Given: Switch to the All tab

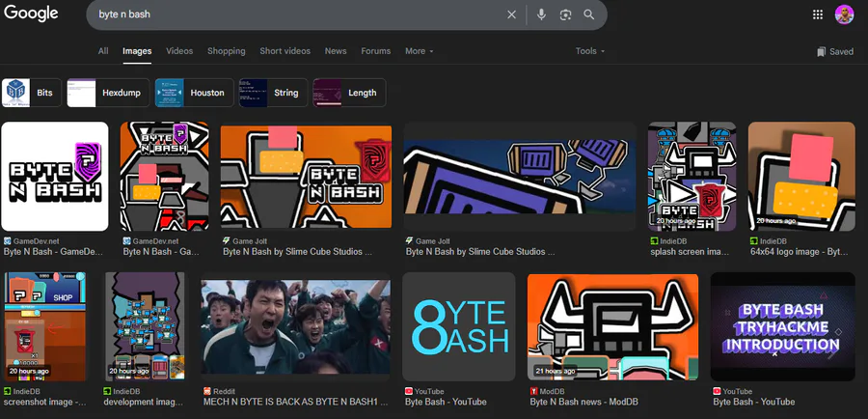Looking at the screenshot, I should point(103,51).
